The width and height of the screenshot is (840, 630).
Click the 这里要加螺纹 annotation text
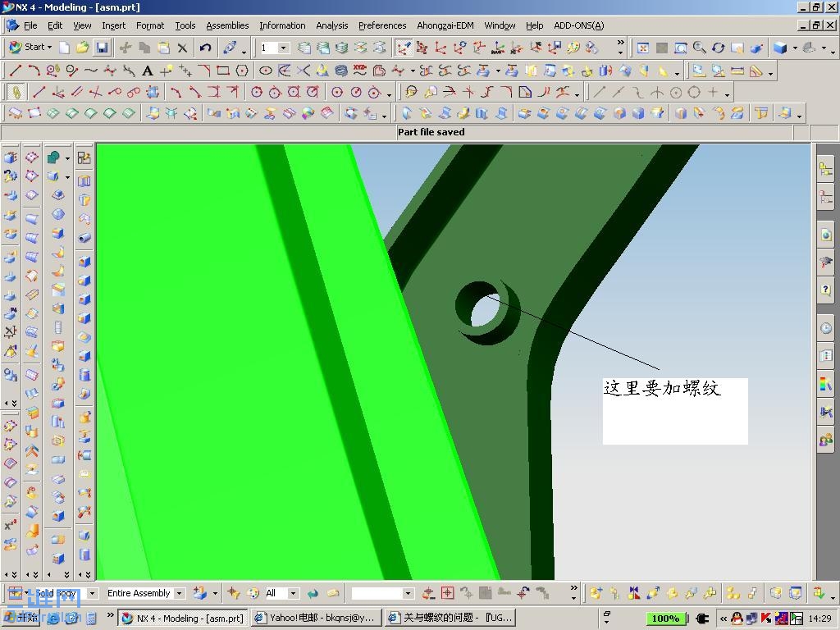(x=662, y=388)
